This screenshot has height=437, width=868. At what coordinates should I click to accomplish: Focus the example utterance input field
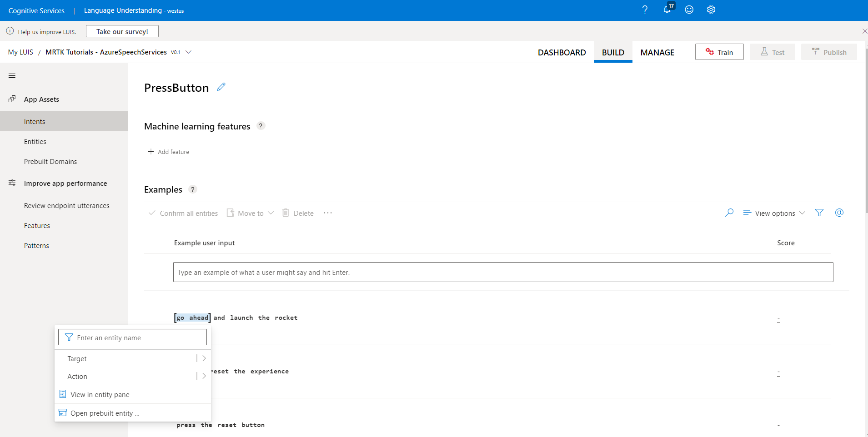[503, 272]
